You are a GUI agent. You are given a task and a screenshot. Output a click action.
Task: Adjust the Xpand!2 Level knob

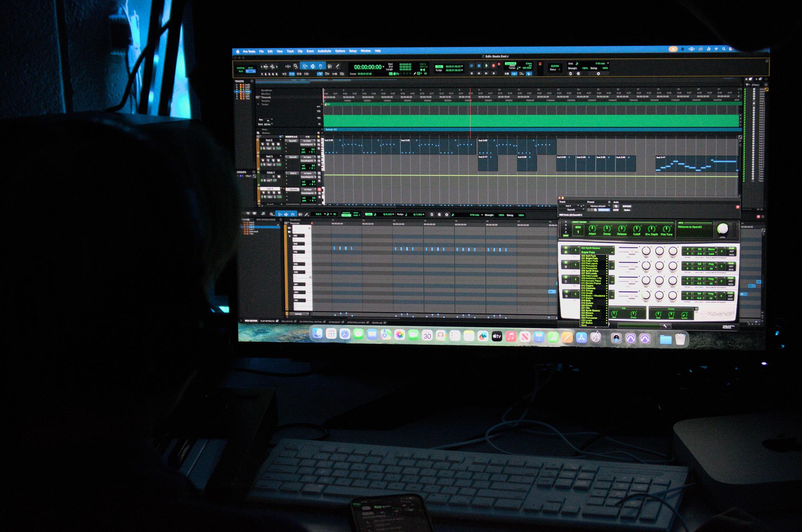click(x=722, y=229)
